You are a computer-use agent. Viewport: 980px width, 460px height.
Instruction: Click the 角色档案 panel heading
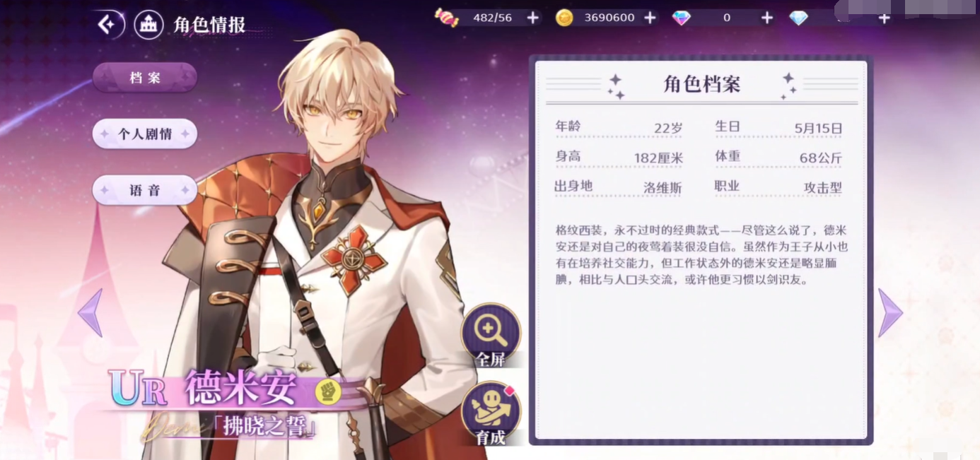[701, 84]
